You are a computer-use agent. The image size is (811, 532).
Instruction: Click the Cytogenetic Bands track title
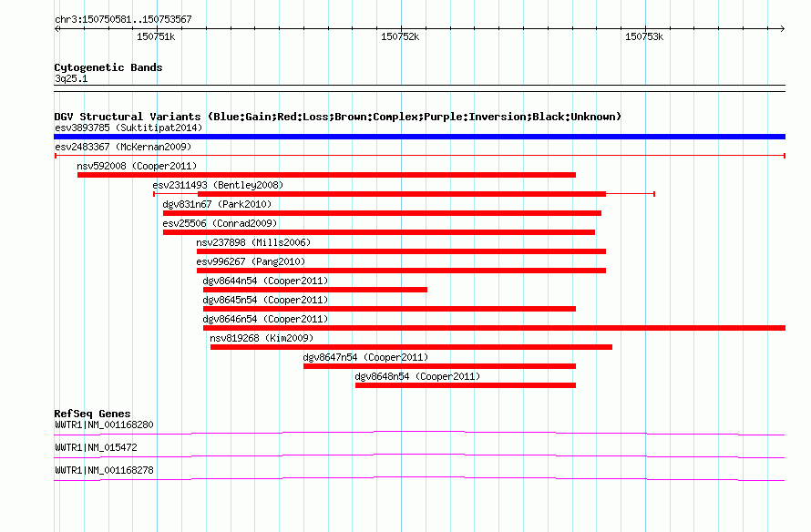coord(108,67)
